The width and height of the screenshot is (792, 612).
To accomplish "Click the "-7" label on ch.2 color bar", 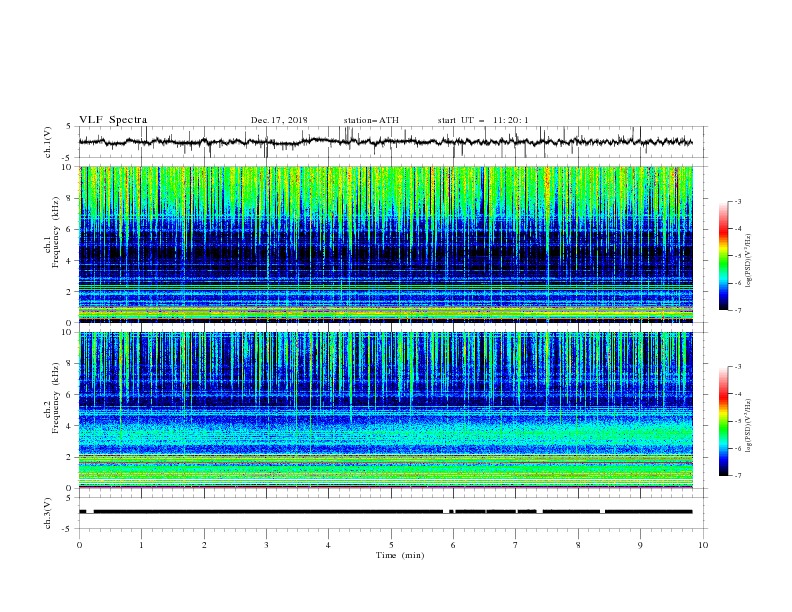I will pos(737,476).
